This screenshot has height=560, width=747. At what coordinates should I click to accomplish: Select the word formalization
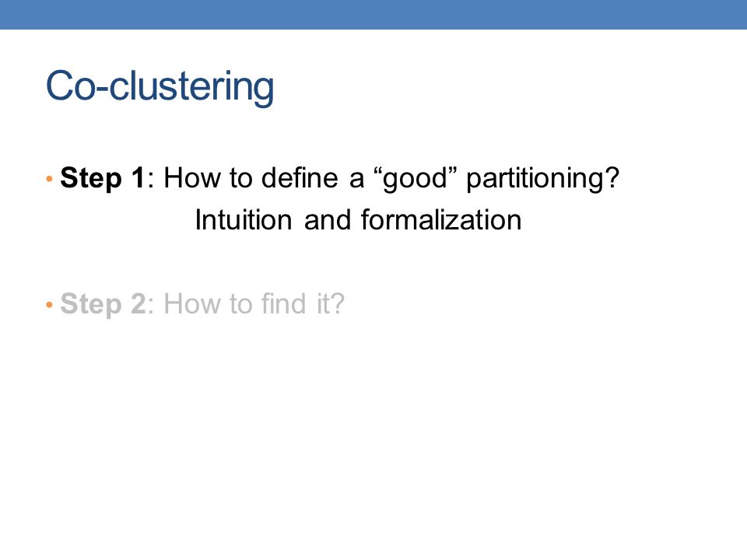pyautogui.click(x=441, y=220)
